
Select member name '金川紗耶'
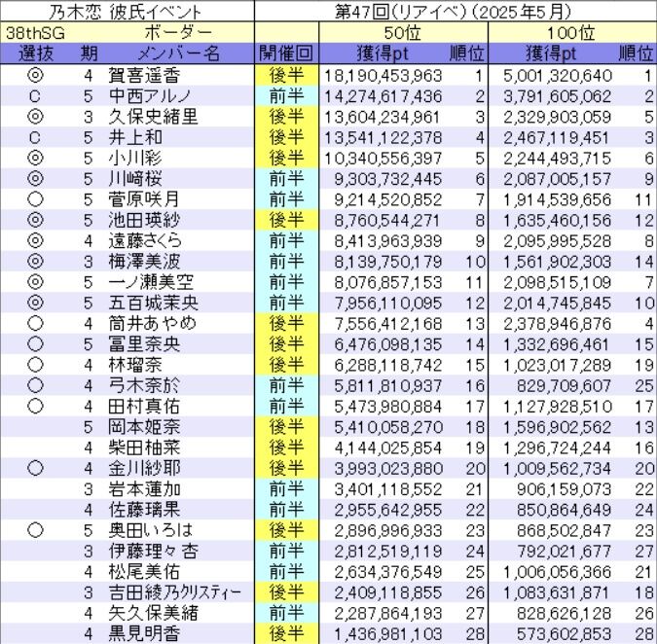coord(144,468)
